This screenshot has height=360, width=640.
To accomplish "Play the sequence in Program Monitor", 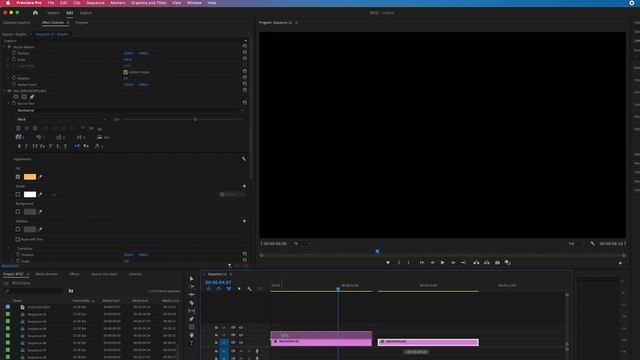I will 442,263.
